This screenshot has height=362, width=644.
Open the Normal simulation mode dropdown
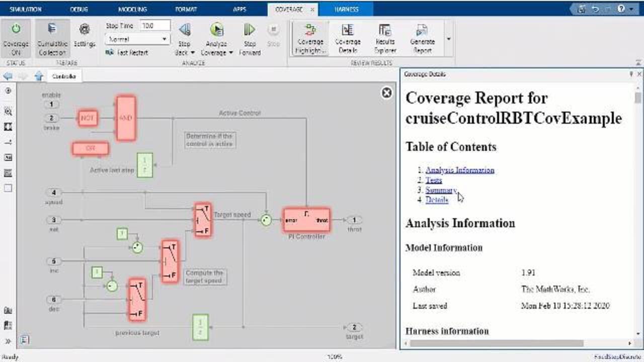click(x=137, y=39)
